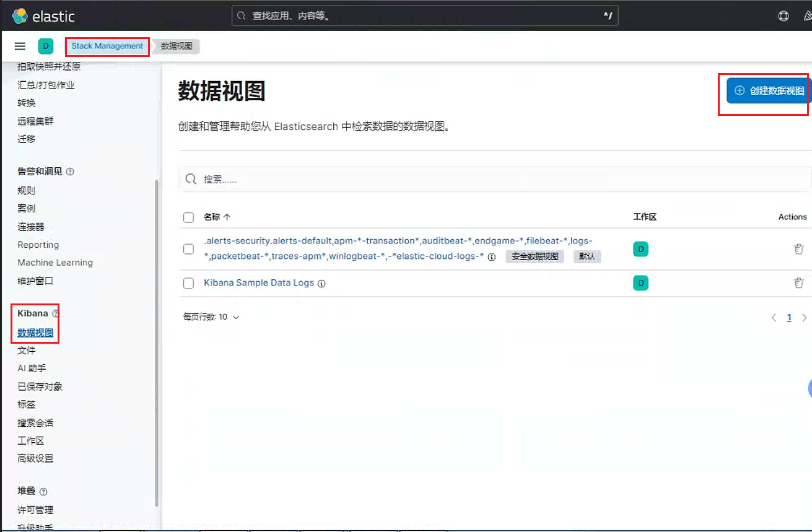Click info icon next to Kibana Sample Data Logs
Viewport: 812px width, 532px height.
pos(321,284)
